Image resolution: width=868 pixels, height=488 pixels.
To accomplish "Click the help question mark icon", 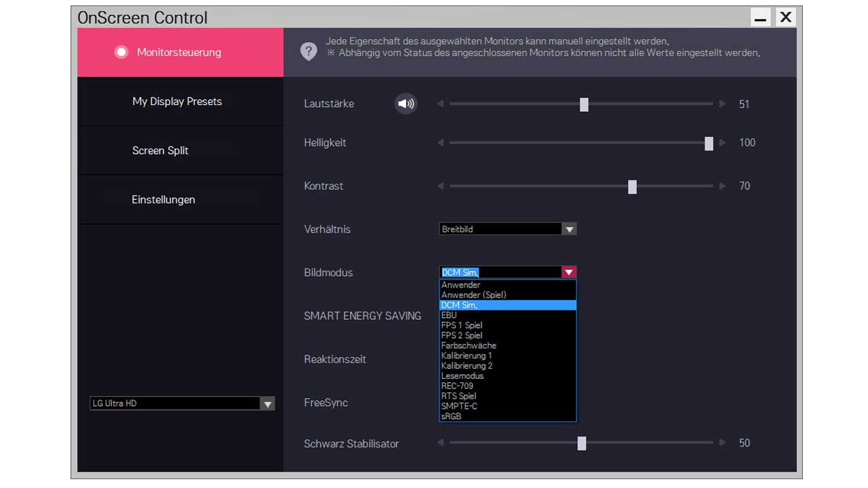I will (x=309, y=52).
